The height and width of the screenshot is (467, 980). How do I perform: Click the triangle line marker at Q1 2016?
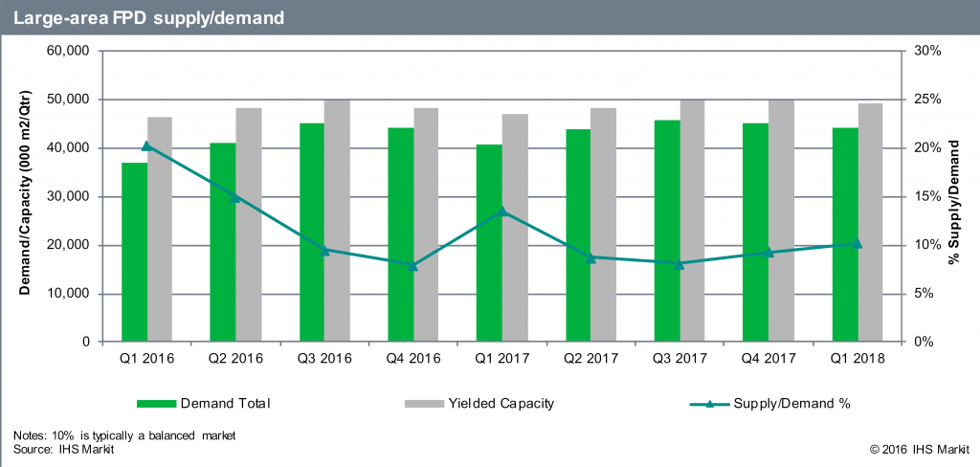pos(146,145)
